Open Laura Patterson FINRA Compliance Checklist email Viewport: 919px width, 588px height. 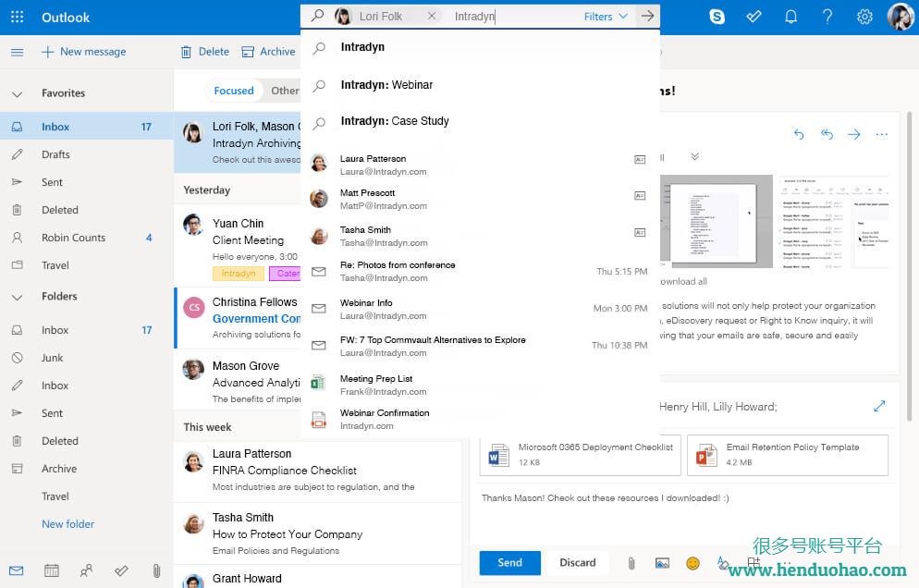(318, 471)
